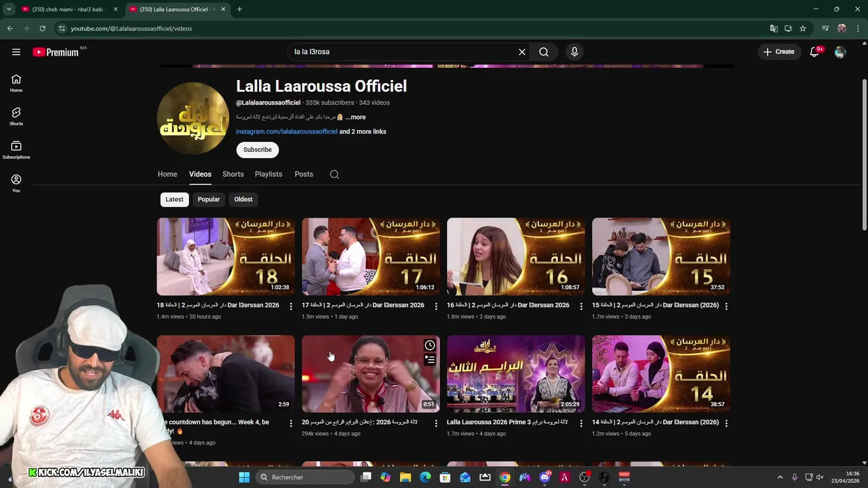Open options menu for episode 15 video
The width and height of the screenshot is (868, 488).
[x=726, y=306]
